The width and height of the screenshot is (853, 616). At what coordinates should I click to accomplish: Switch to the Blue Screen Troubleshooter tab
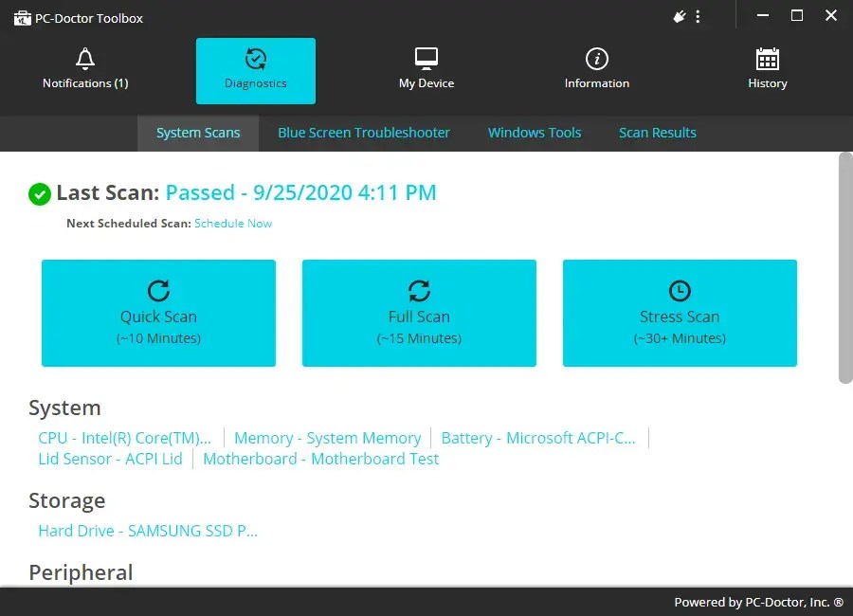point(363,133)
